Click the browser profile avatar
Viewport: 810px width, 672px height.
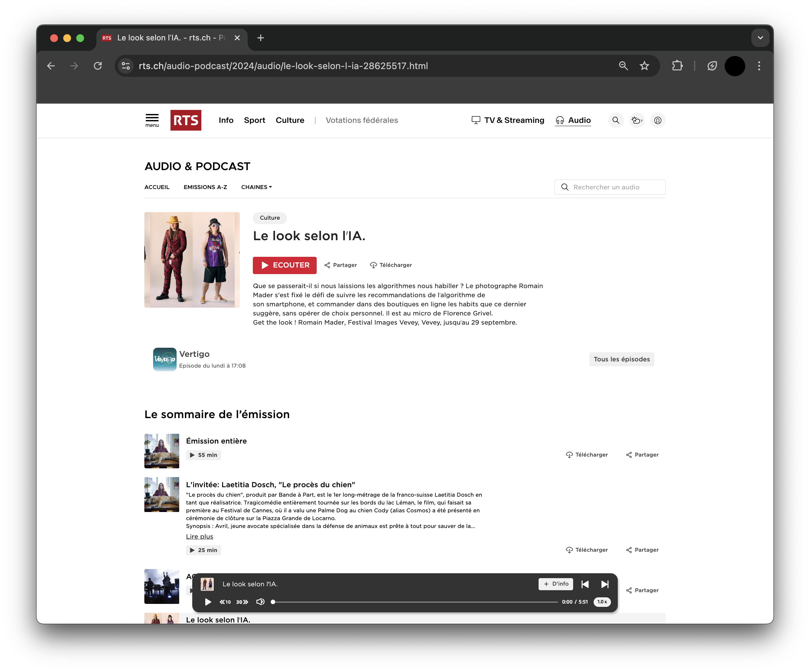(x=735, y=66)
